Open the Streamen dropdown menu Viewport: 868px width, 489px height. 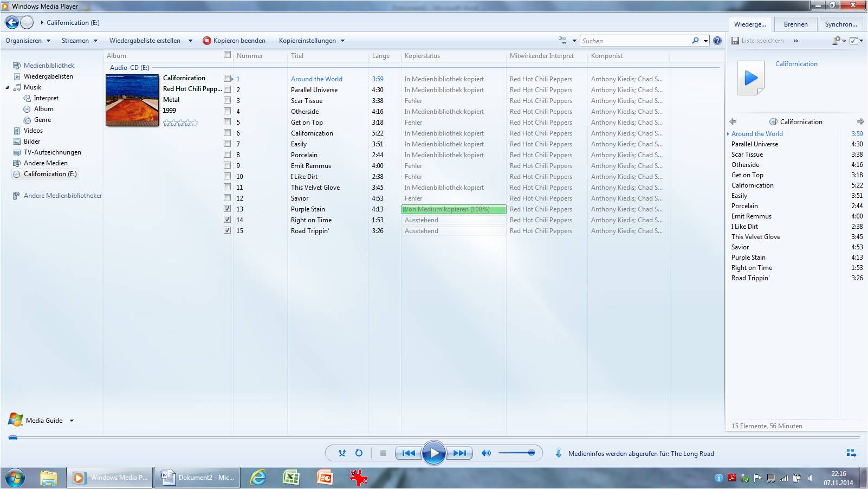click(x=79, y=41)
